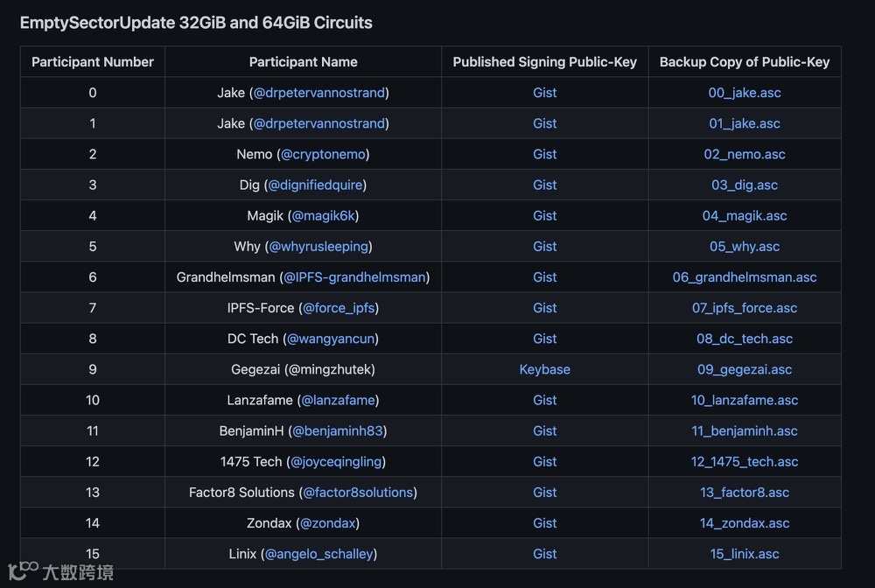The image size is (875, 588).
Task: Open the 03_dig.asc backup key file
Action: coord(745,185)
